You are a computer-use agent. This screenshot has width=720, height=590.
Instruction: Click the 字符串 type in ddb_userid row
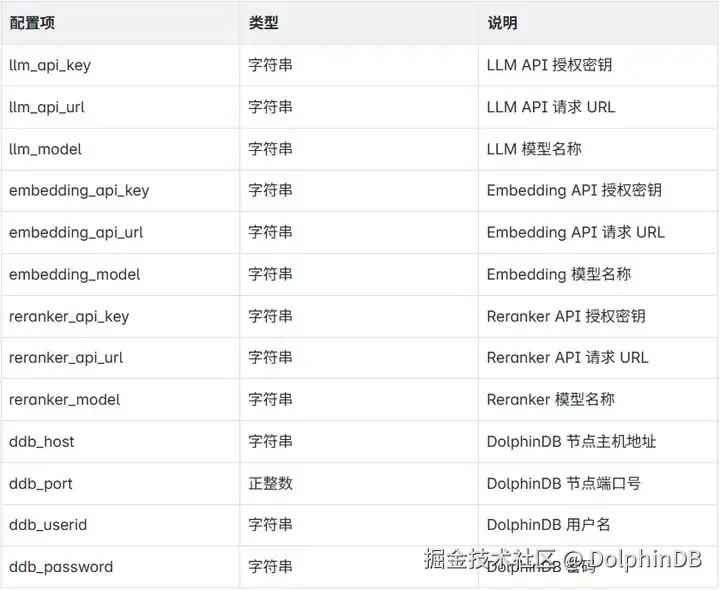click(x=270, y=524)
